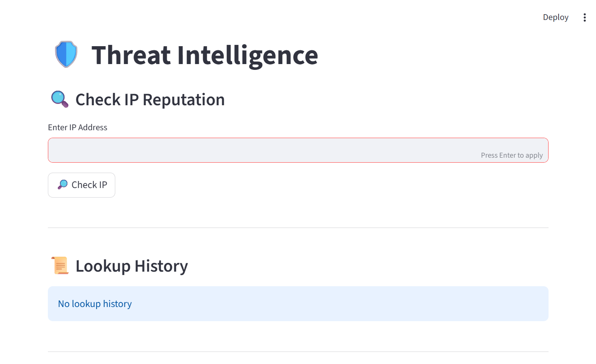Click the blue shield icon
The image size is (596, 364).
pyautogui.click(x=66, y=54)
